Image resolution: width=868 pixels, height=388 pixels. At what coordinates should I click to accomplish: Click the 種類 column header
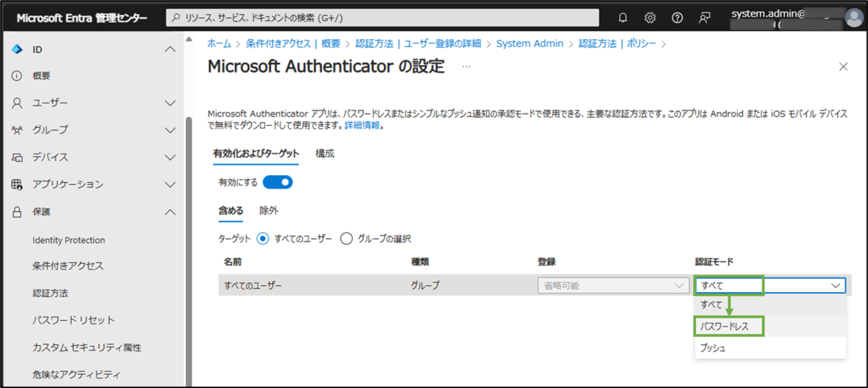(420, 262)
